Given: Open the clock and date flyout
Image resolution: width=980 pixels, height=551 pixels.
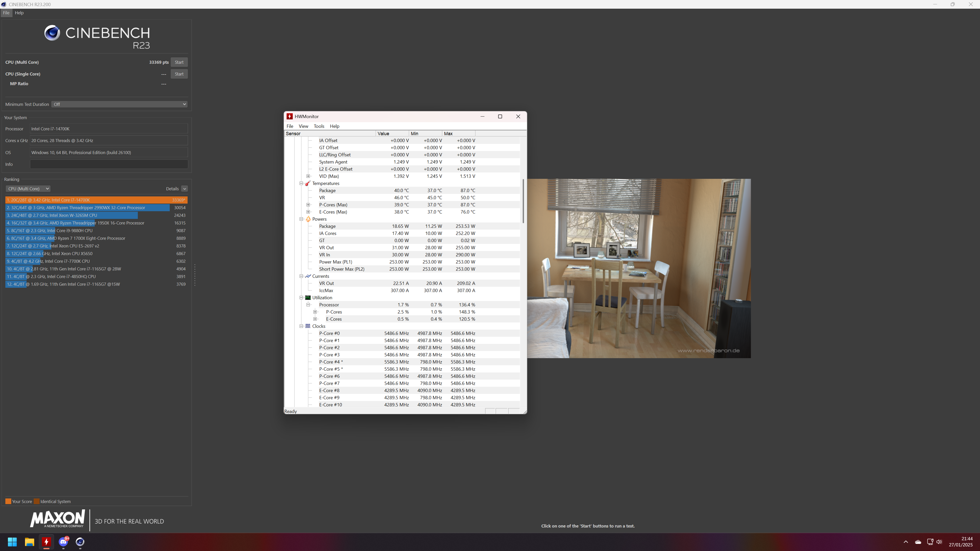Looking at the screenshot, I should (961, 542).
